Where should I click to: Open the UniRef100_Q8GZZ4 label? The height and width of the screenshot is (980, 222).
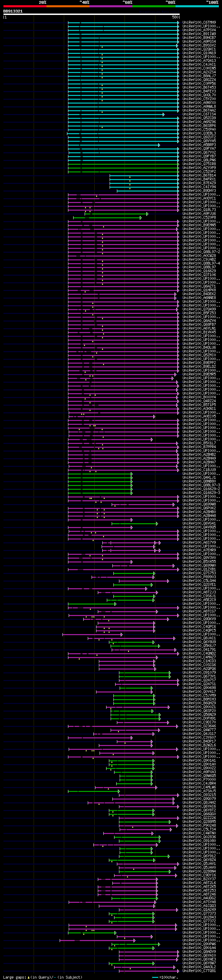pyautogui.click(x=199, y=80)
